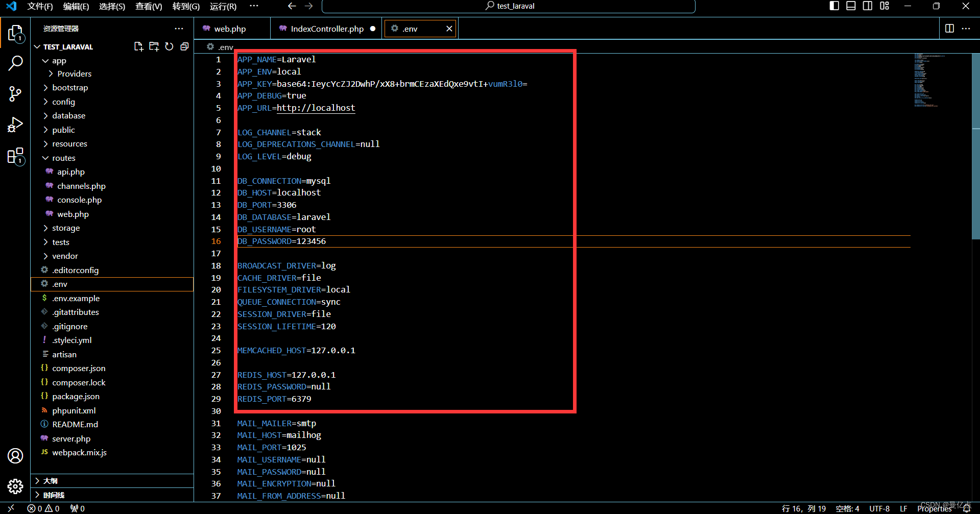Click the New File icon in explorer header
The height and width of the screenshot is (514, 980).
[x=138, y=46]
